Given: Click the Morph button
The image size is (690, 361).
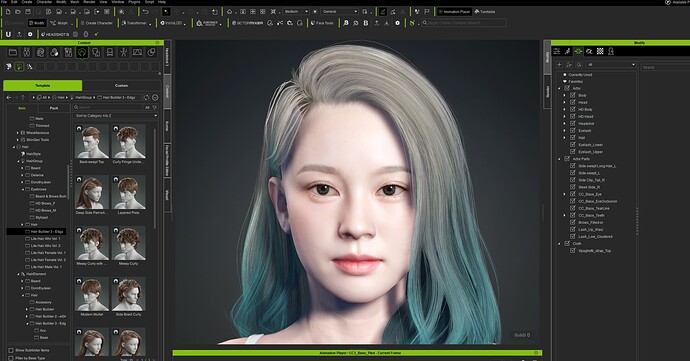Looking at the screenshot, I should [60, 23].
